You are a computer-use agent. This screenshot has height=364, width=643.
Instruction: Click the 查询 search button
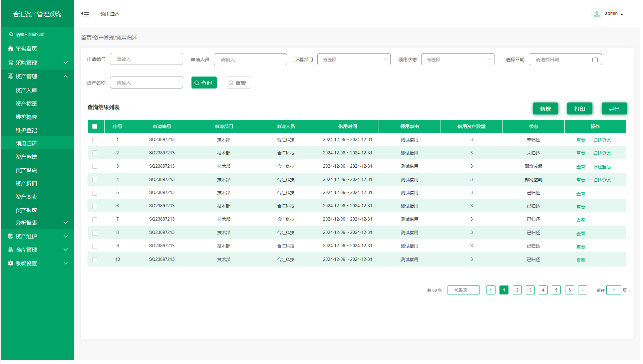click(204, 83)
